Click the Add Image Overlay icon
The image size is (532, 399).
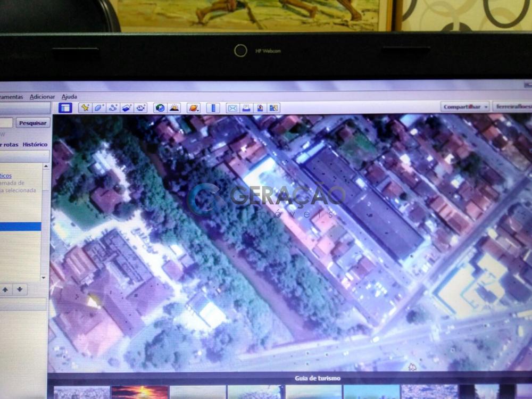[127, 108]
